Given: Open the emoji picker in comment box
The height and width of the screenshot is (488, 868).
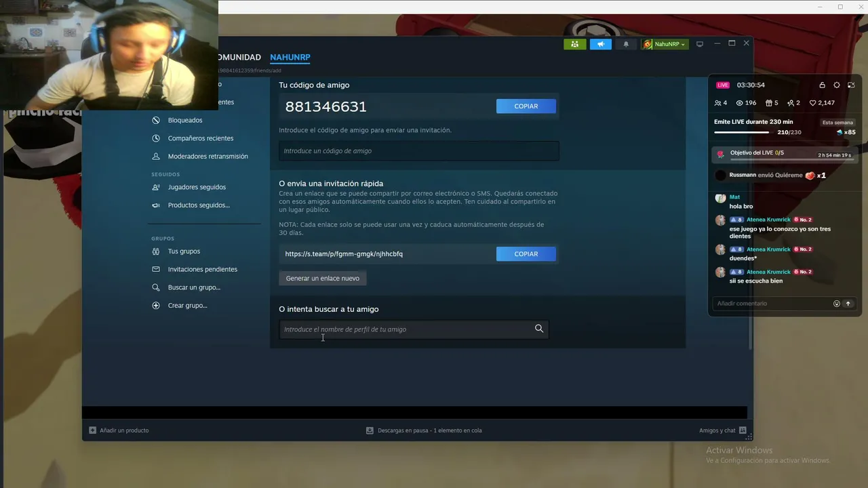Looking at the screenshot, I should [837, 304].
